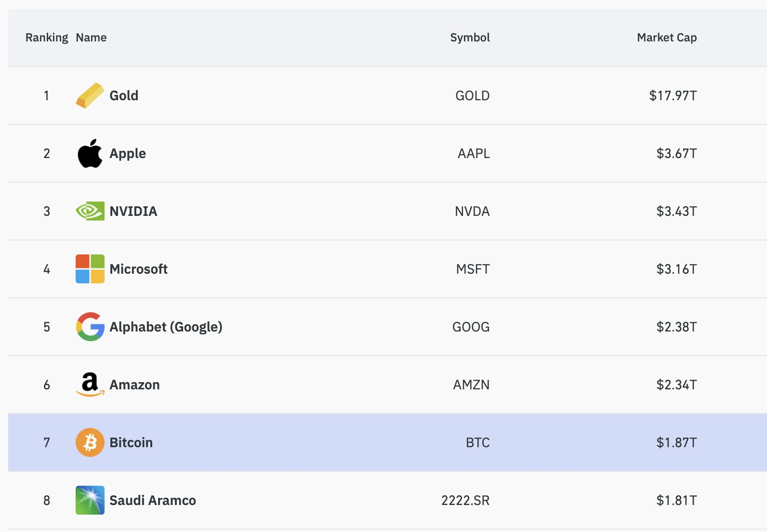
Task: Click the Saudi Aramco logo icon
Action: click(x=90, y=500)
